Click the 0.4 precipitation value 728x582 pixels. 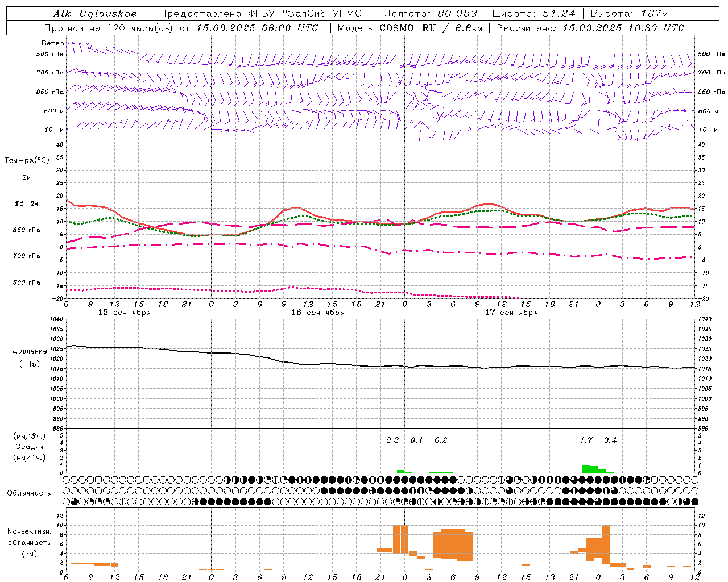610,440
